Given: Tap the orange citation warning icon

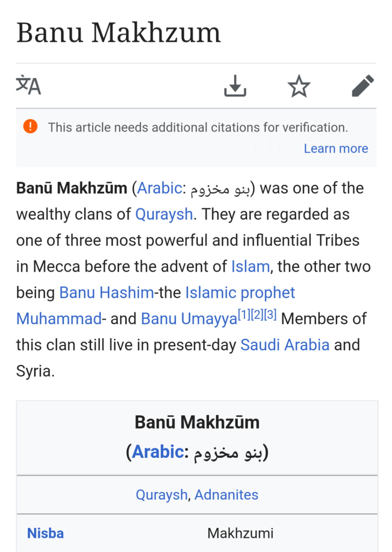Looking at the screenshot, I should tap(30, 126).
